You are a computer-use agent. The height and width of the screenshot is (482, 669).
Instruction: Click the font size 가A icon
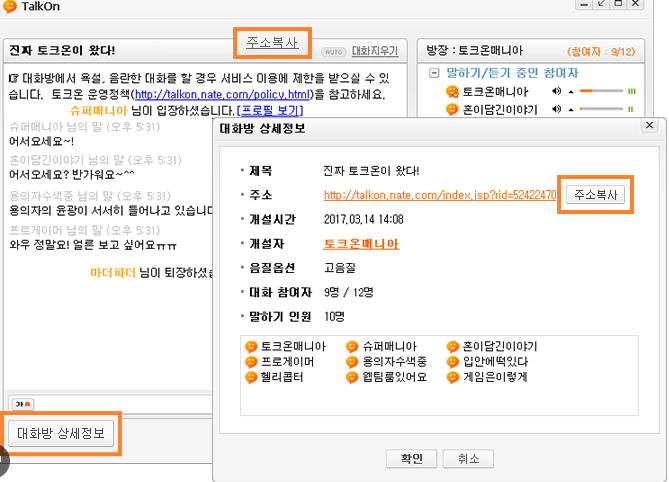[x=23, y=404]
